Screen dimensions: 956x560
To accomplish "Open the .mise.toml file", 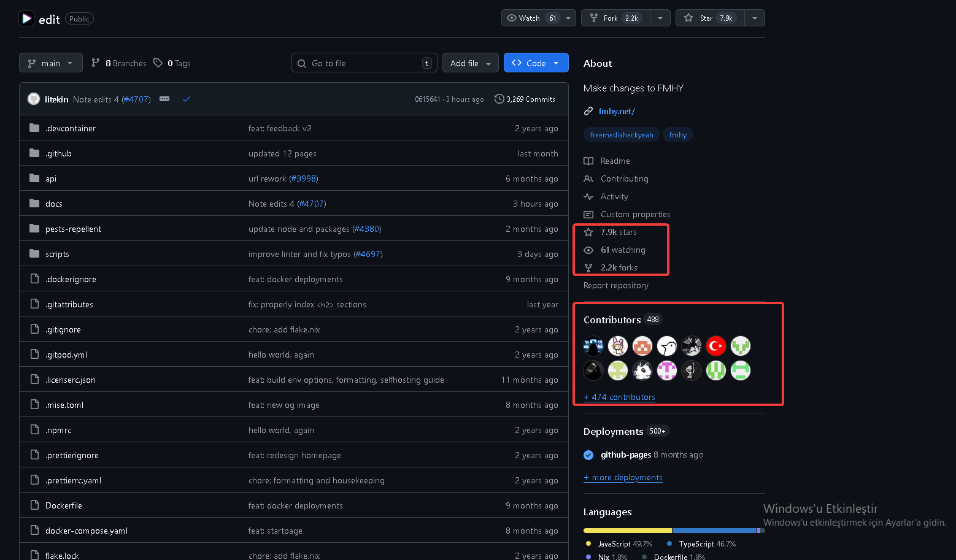I will [64, 405].
